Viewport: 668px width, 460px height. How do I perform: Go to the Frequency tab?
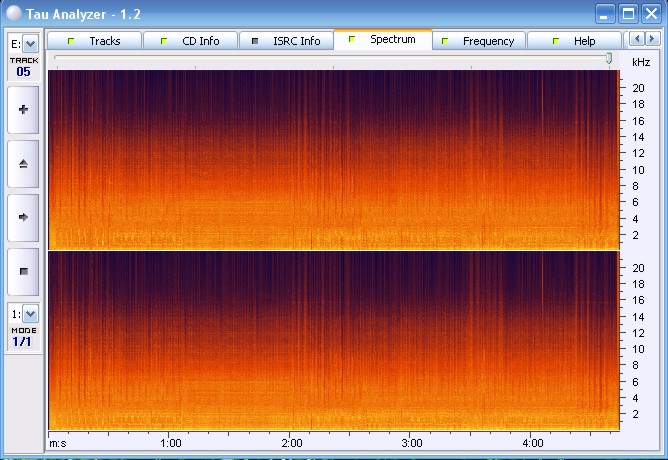(x=479, y=41)
